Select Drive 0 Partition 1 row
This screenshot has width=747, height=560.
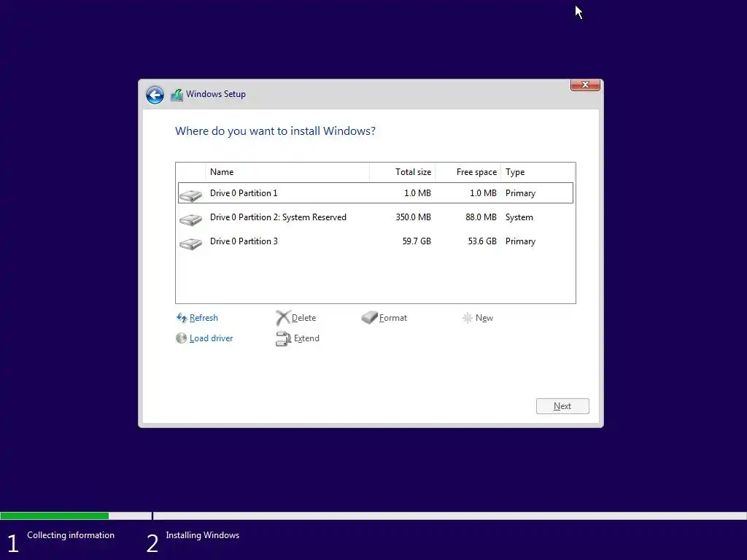click(376, 192)
